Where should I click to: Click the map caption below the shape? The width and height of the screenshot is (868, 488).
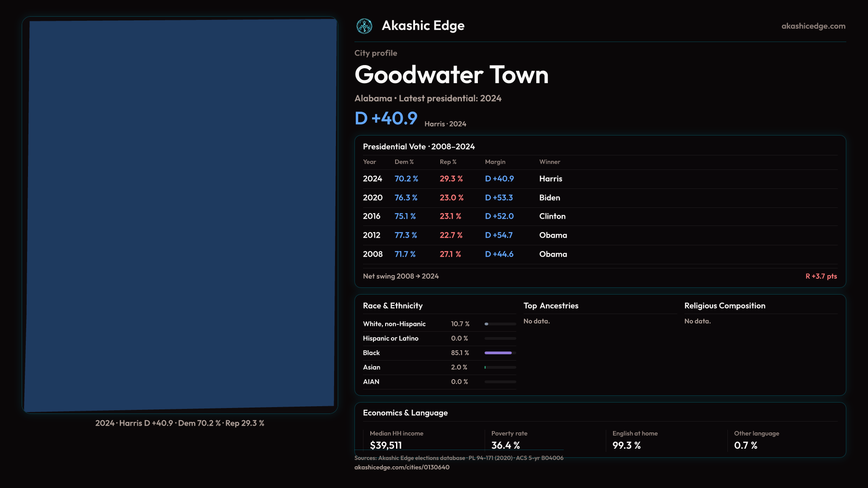179,423
